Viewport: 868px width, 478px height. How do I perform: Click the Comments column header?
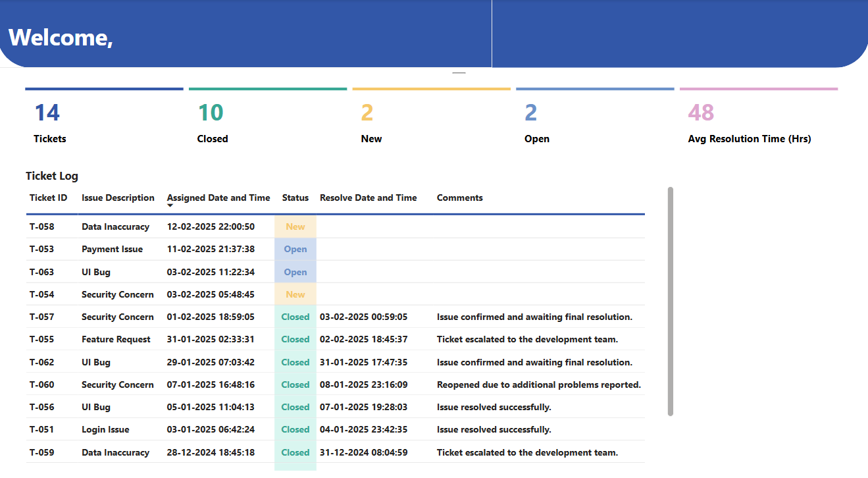(x=459, y=198)
